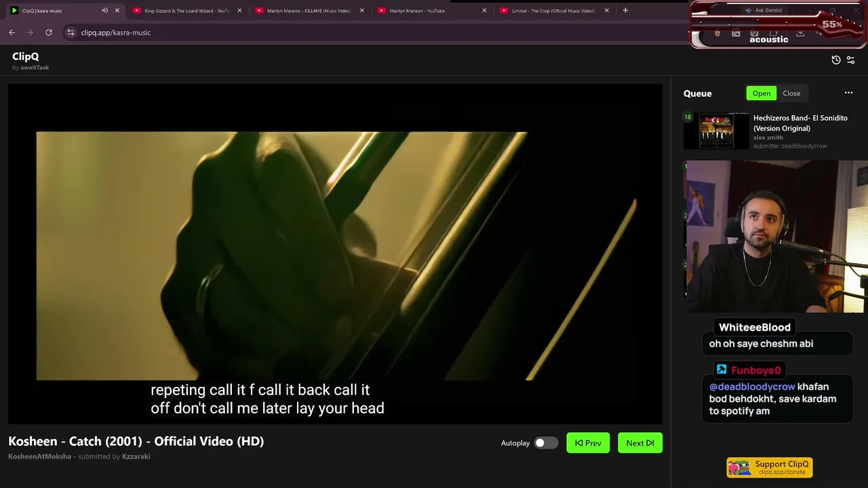Click 'submitter deadbloodycrow' text
The width and height of the screenshot is (868, 488).
[790, 146]
